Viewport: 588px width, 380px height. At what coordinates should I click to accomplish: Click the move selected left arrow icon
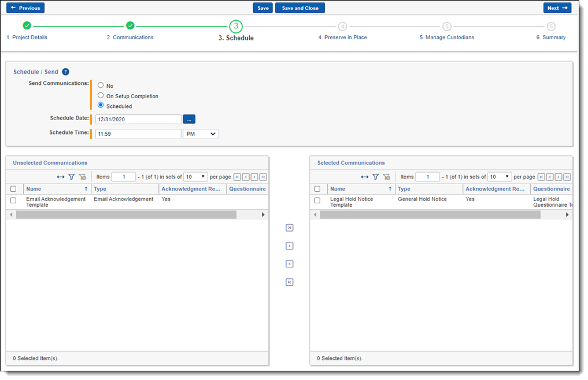[x=290, y=264]
